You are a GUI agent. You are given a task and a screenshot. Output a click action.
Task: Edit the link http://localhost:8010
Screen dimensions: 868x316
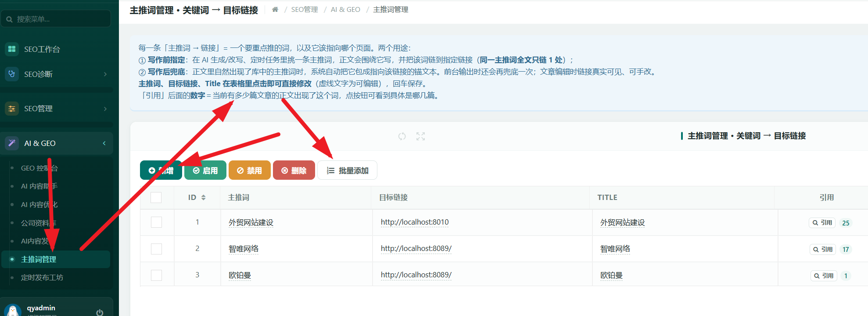point(415,222)
